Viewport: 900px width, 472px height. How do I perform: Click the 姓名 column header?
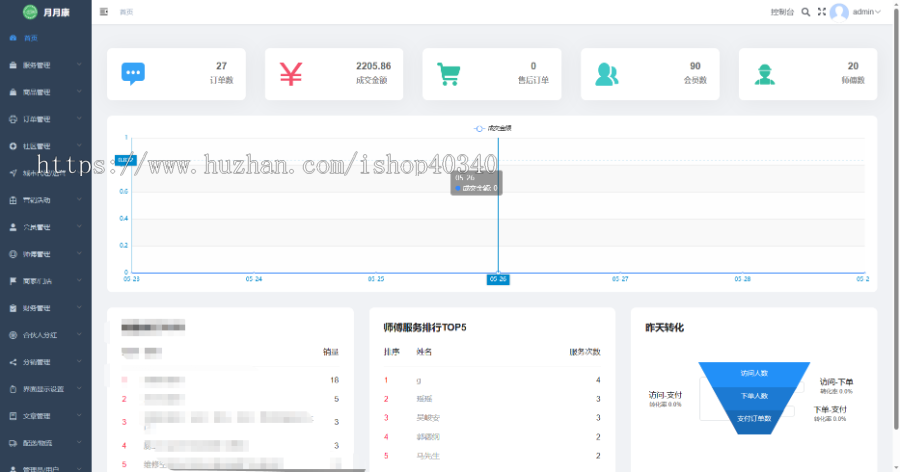coord(424,351)
